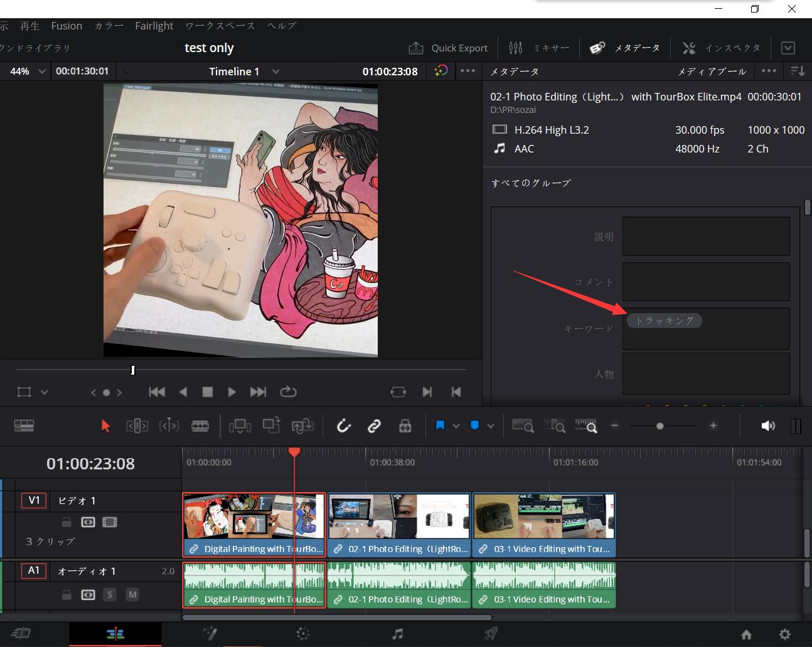
Task: Go to first frame button
Action: pos(157,392)
